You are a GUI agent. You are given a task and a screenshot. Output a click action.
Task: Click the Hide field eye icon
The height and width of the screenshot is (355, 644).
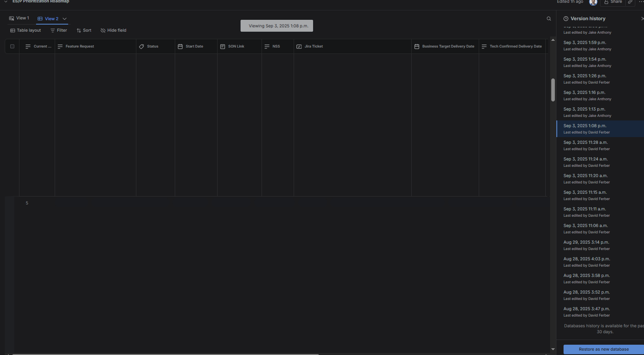click(x=103, y=31)
